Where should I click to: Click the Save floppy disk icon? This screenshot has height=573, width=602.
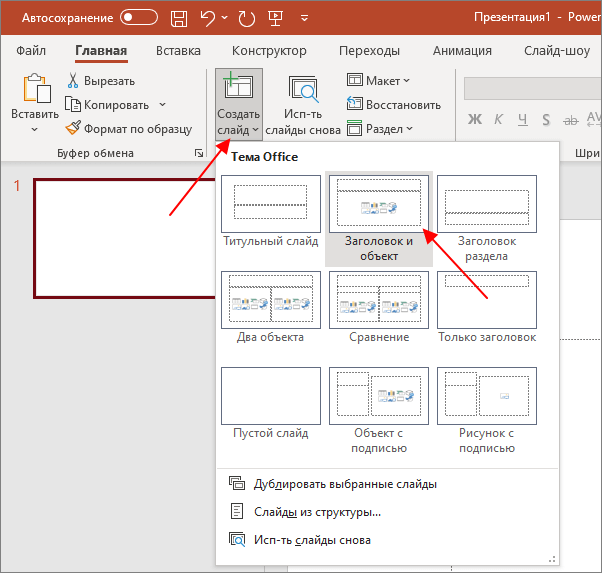click(x=179, y=18)
